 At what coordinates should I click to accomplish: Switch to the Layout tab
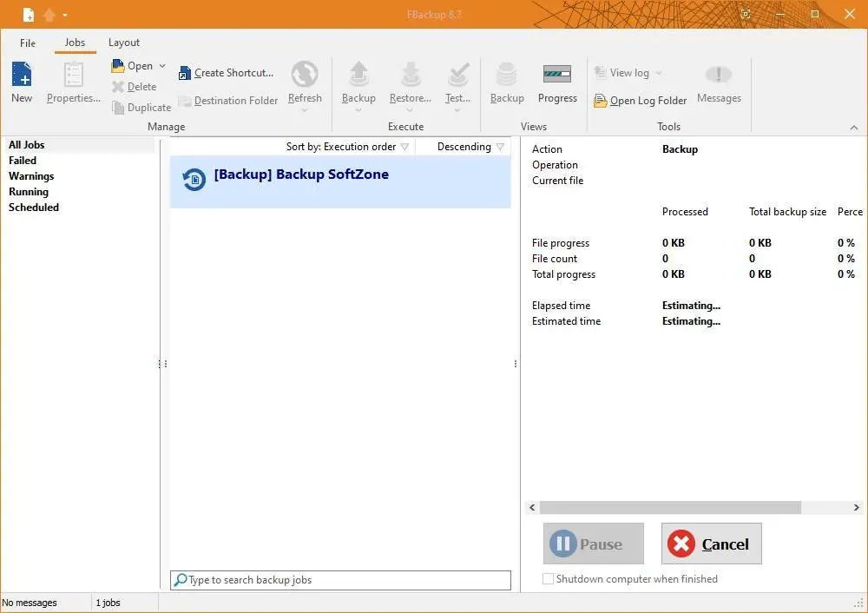point(124,43)
